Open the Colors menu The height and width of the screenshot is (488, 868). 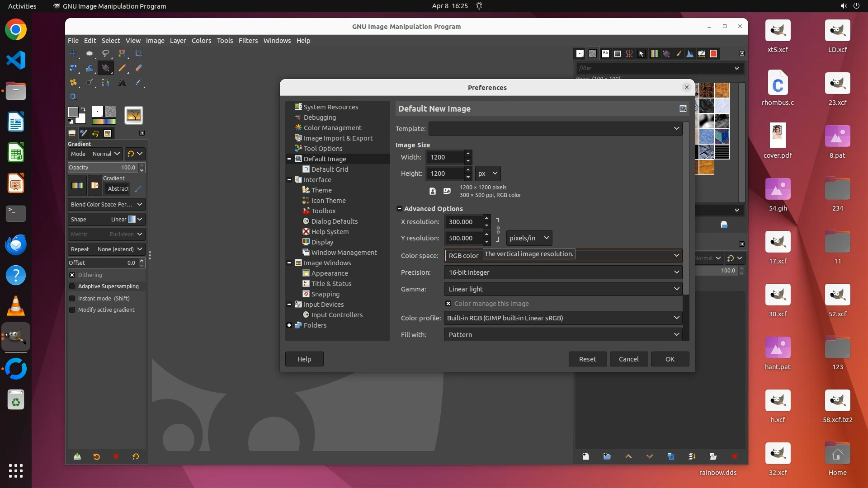(x=201, y=41)
